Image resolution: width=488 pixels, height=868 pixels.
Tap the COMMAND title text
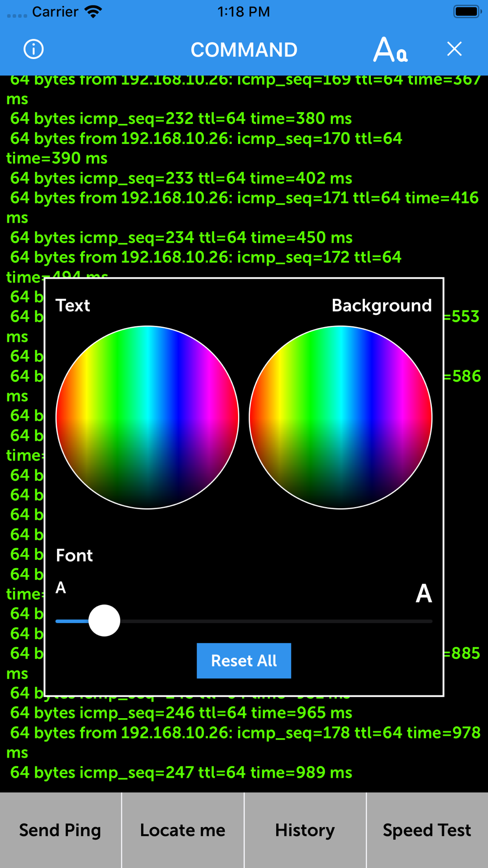pos(244,50)
